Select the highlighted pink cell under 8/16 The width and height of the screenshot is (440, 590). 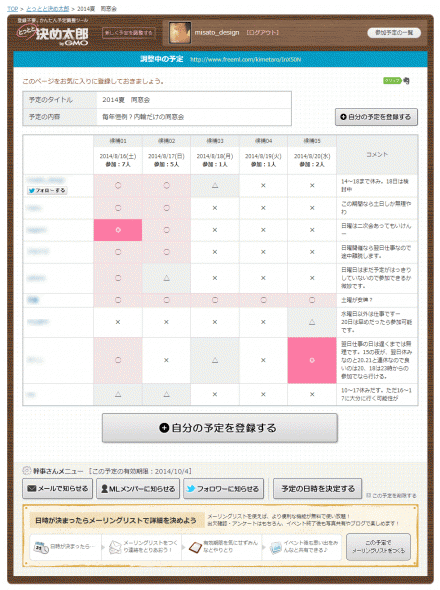(118, 230)
